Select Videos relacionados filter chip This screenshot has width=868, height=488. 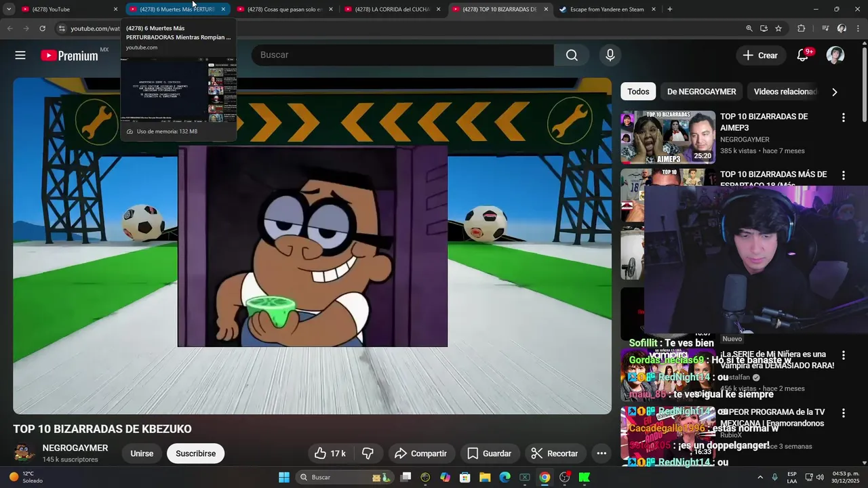tap(785, 91)
